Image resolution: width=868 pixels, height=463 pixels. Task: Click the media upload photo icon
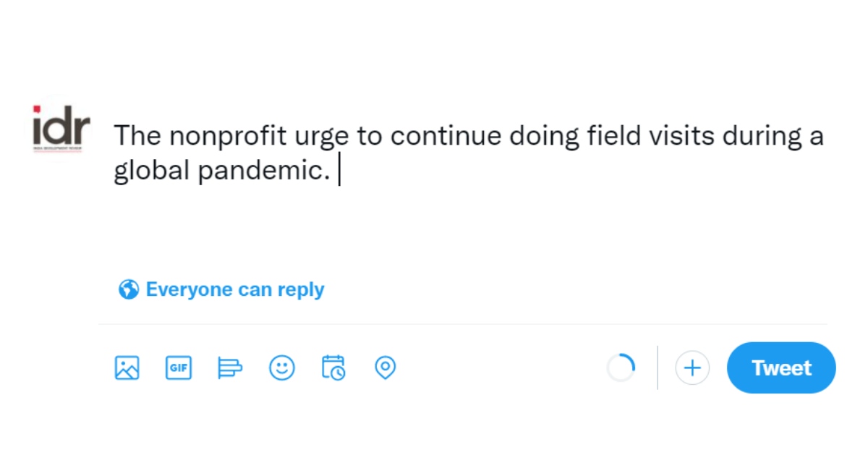coord(127,368)
